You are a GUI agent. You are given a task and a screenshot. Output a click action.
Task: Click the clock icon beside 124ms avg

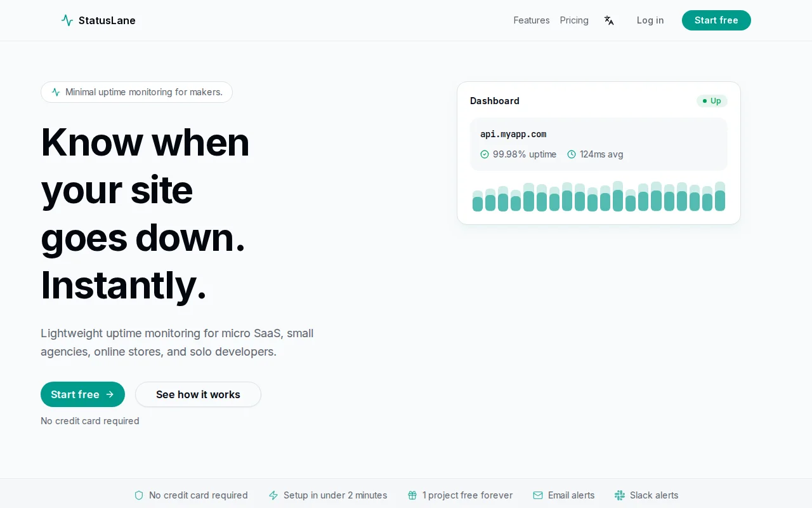(572, 154)
